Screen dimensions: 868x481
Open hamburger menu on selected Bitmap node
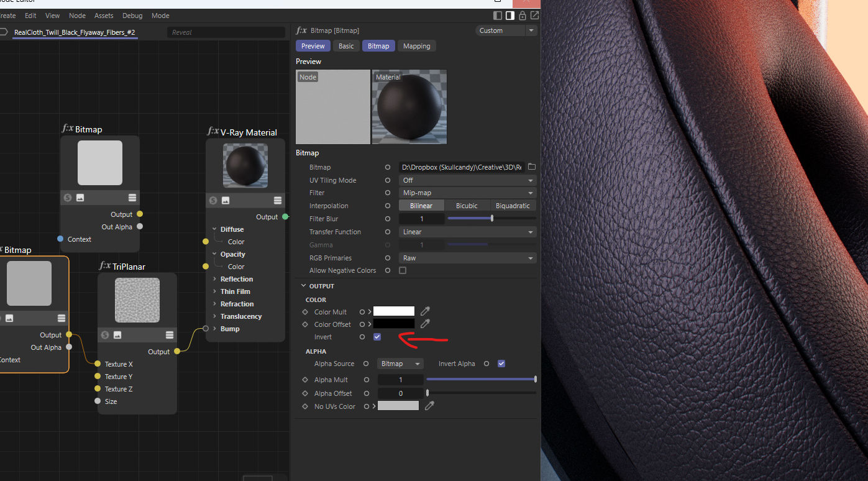[x=62, y=318]
